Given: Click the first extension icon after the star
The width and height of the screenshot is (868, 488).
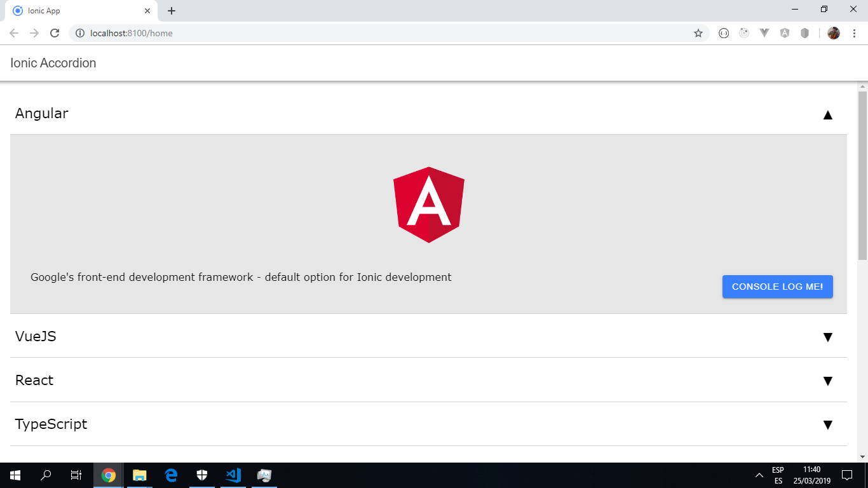Looking at the screenshot, I should [x=724, y=33].
